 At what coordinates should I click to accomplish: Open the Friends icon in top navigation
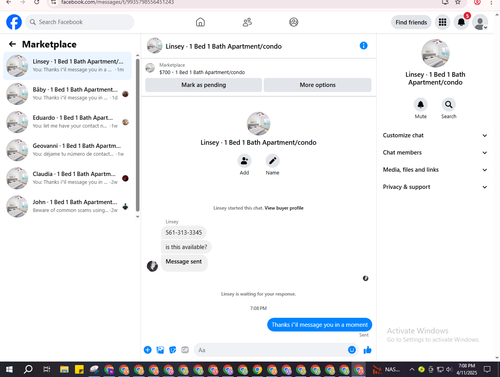point(247,22)
